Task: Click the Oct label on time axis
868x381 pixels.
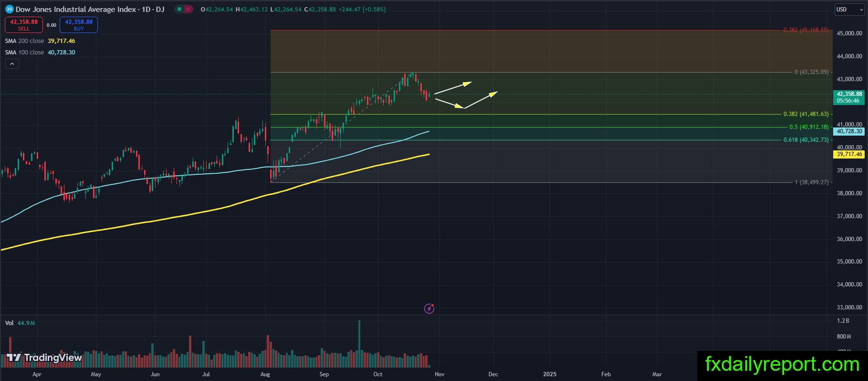Action: coord(378,374)
